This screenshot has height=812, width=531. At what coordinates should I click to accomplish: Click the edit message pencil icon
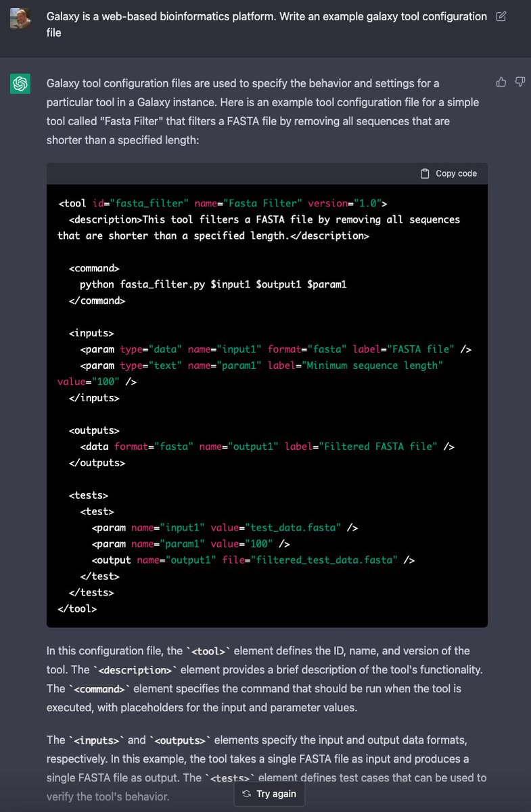pyautogui.click(x=501, y=16)
